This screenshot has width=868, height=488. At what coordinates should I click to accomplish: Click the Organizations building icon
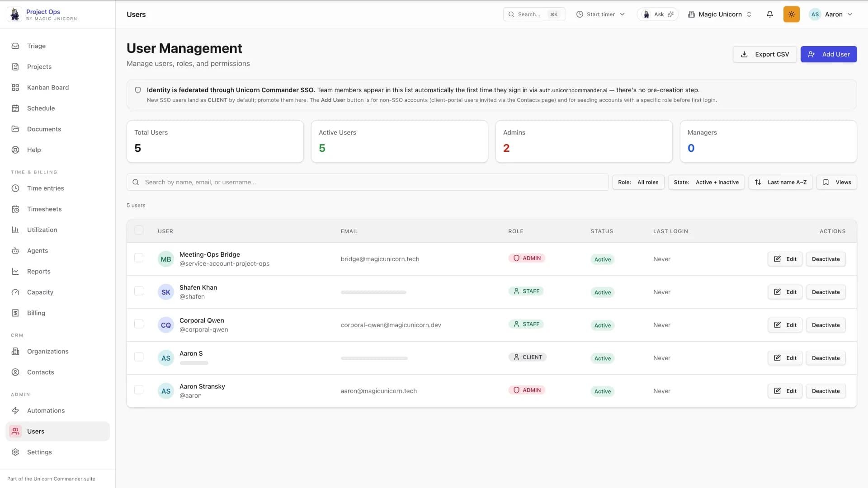click(15, 352)
